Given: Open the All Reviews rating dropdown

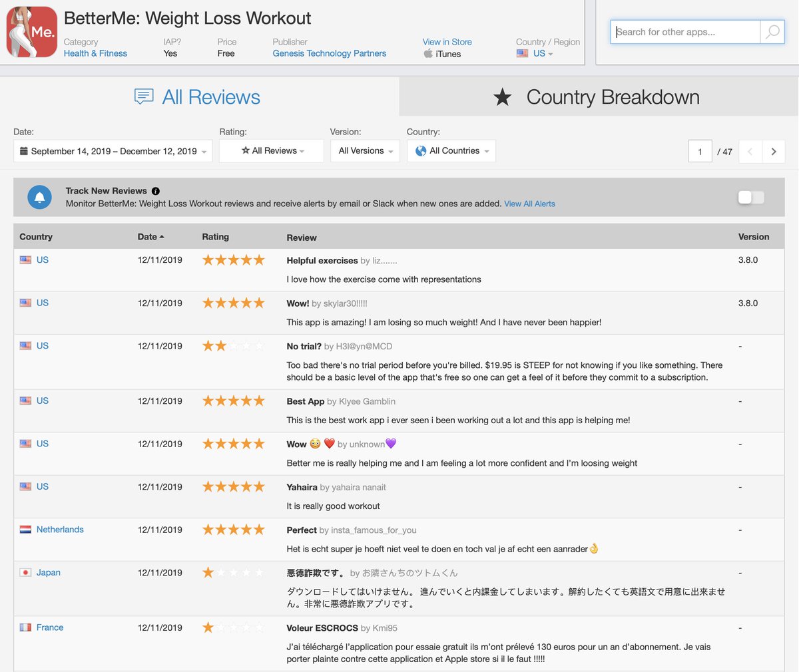Looking at the screenshot, I should pyautogui.click(x=272, y=151).
